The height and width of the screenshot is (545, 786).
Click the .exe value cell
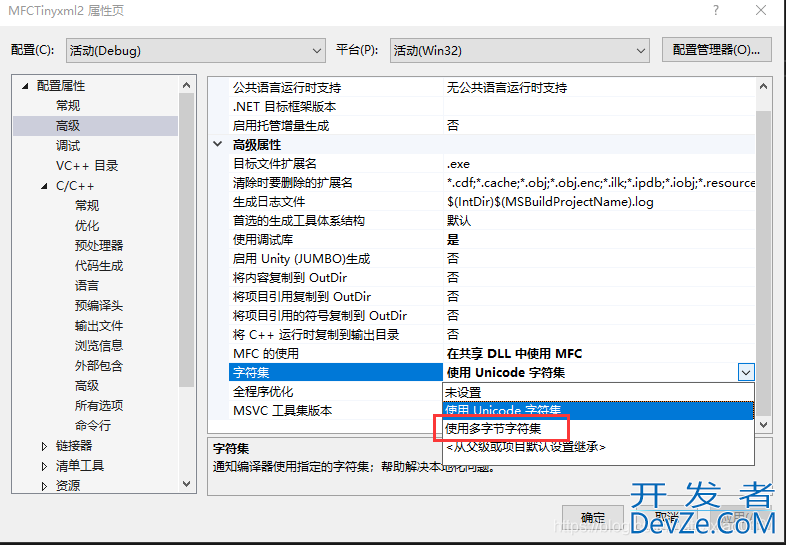point(599,164)
